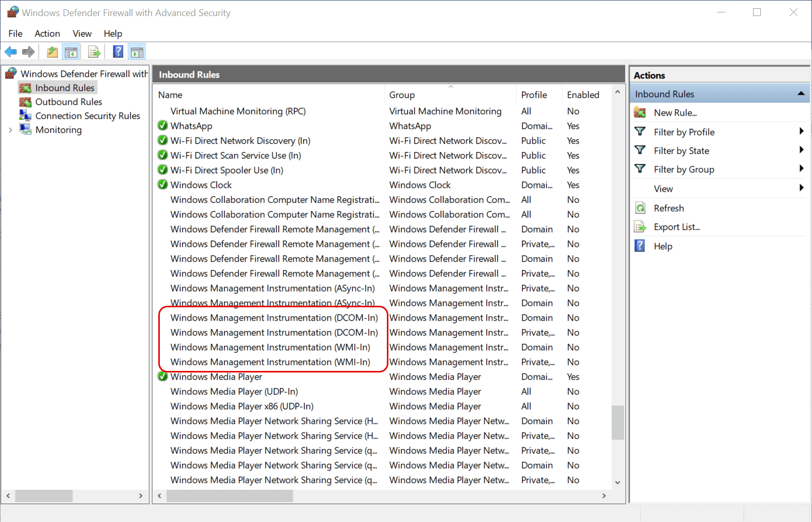Click Export List… in the Actions pane
This screenshot has width=812, height=522.
point(676,227)
